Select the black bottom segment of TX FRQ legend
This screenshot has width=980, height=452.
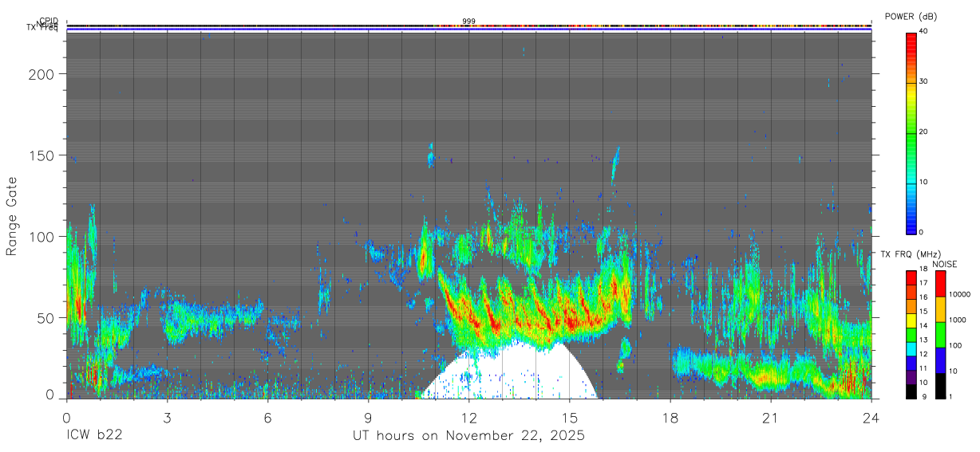[x=911, y=391]
